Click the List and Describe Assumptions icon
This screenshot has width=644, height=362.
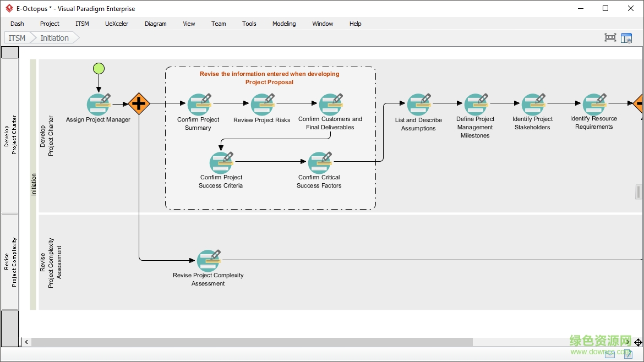click(418, 105)
